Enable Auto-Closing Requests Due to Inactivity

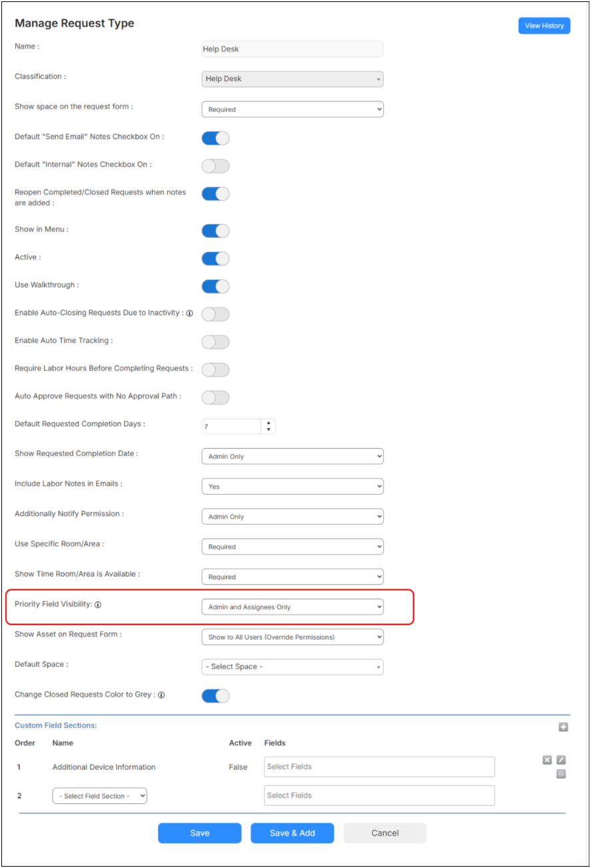[x=215, y=314]
